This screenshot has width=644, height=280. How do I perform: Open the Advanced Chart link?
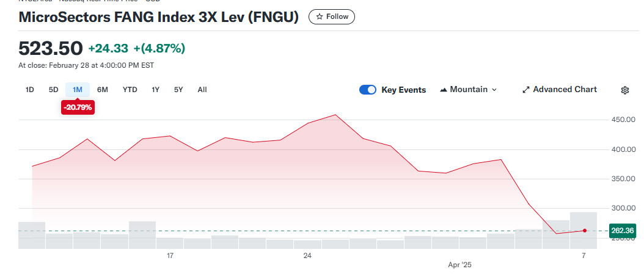coord(565,90)
